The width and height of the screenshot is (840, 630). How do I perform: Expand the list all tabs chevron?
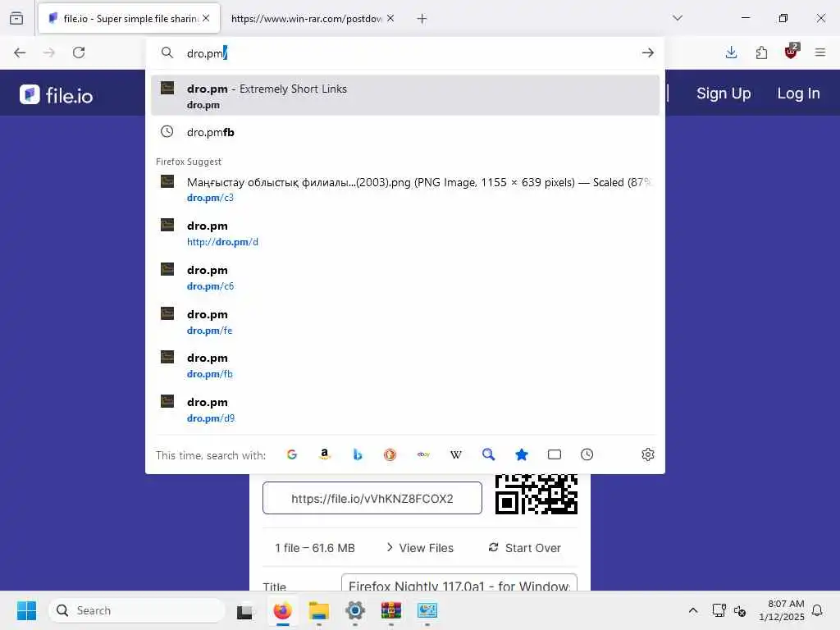678,18
